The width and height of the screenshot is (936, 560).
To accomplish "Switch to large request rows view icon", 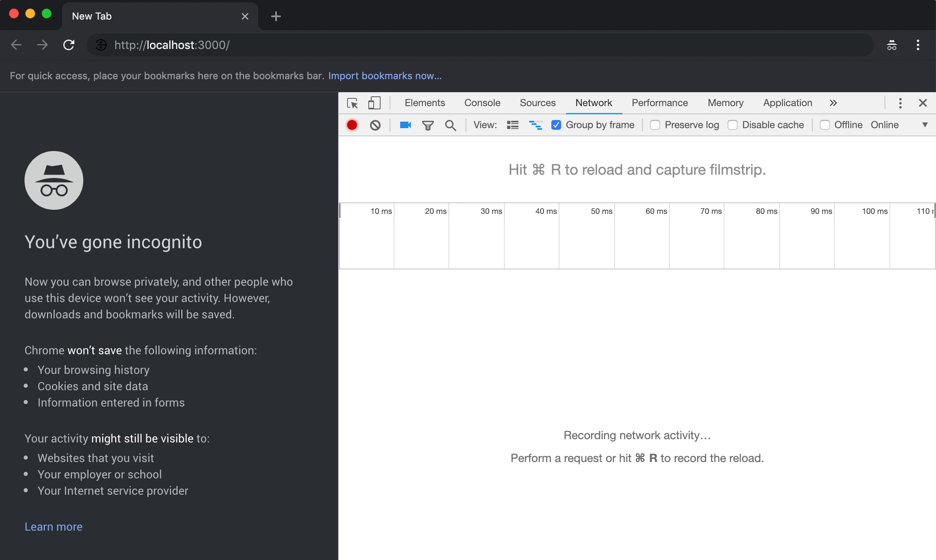I will [x=513, y=125].
